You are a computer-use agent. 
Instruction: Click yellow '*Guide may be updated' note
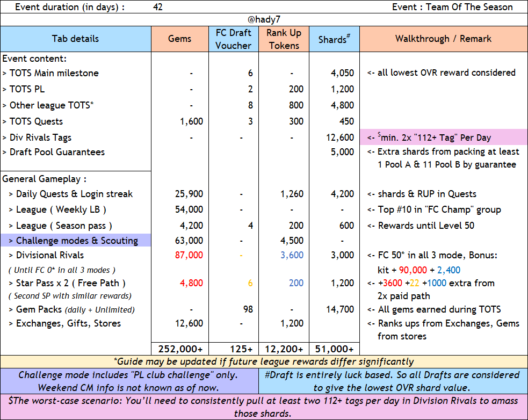tap(264, 362)
